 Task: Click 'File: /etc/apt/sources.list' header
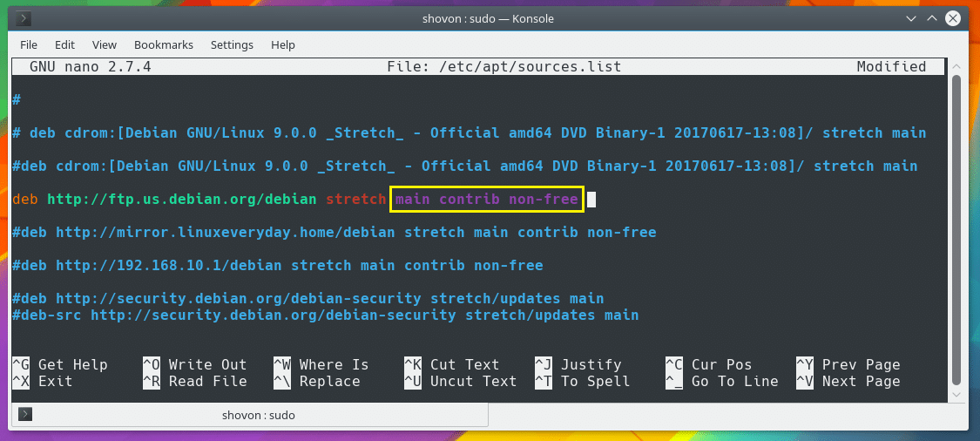click(x=504, y=67)
